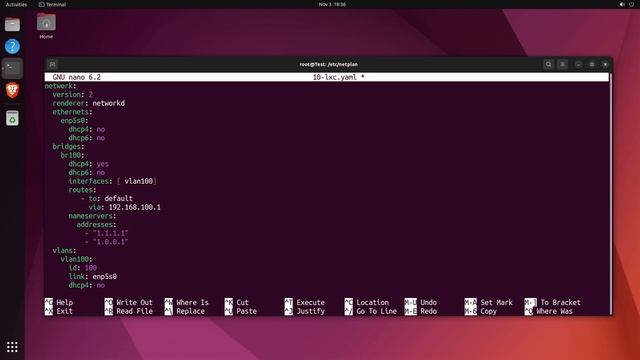
Task: Click the 'routes:' line
Action: (82, 190)
